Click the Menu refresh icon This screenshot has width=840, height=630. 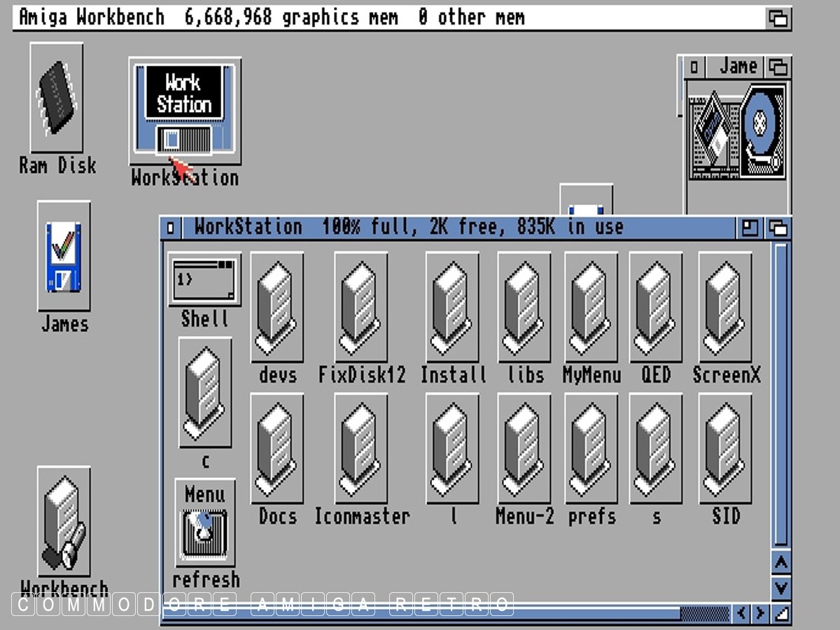[x=205, y=525]
